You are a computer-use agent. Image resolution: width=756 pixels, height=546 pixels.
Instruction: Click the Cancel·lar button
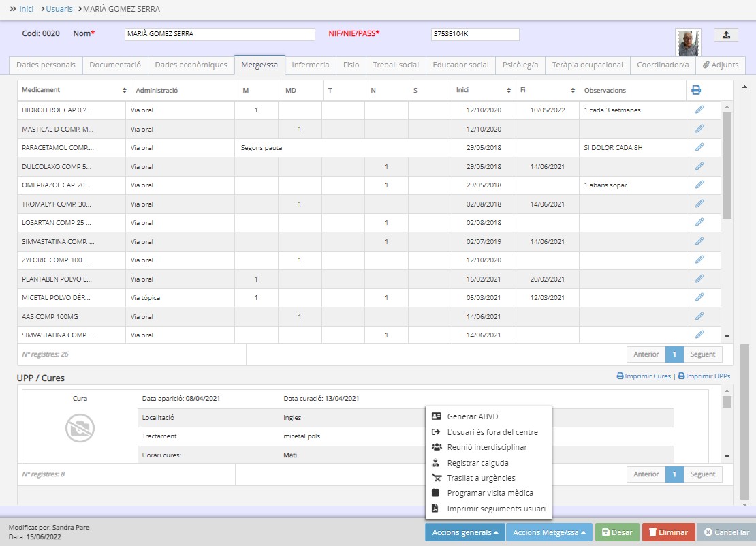point(727,532)
